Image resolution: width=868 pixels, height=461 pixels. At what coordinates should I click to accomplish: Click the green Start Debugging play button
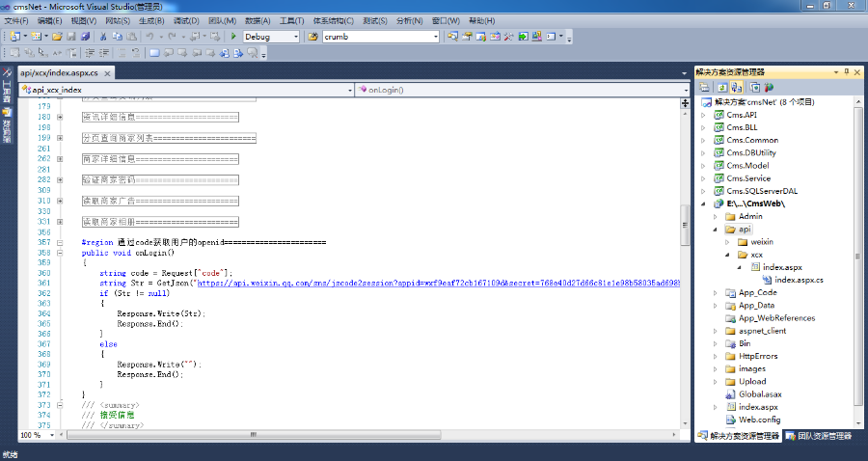click(x=233, y=37)
